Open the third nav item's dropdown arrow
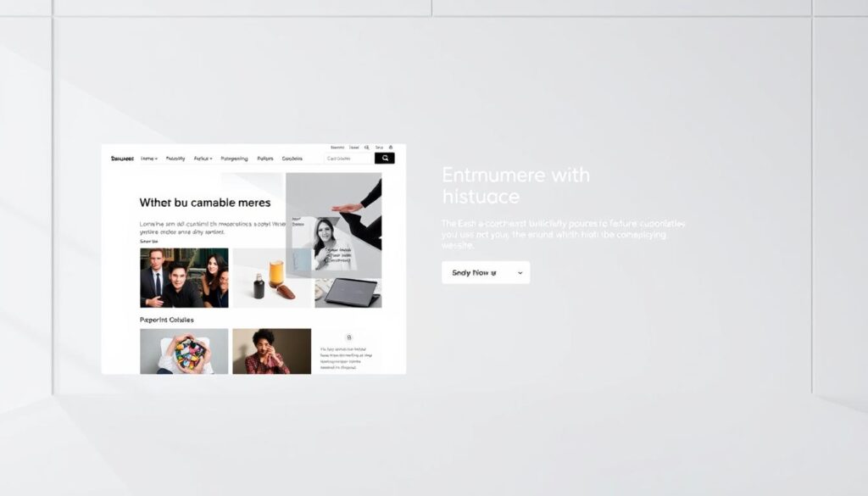This screenshot has width=868, height=496. pyautogui.click(x=211, y=159)
